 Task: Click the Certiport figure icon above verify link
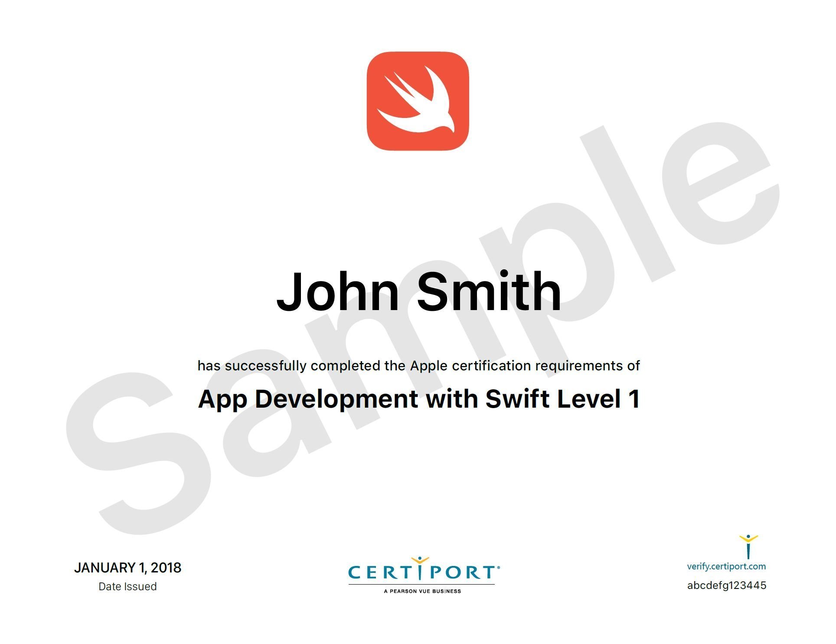pyautogui.click(x=748, y=546)
